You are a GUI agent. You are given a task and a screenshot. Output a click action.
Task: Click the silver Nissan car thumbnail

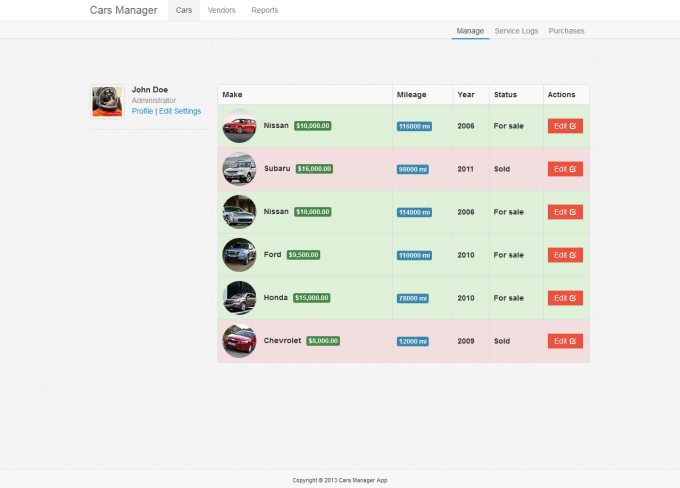[x=239, y=212]
